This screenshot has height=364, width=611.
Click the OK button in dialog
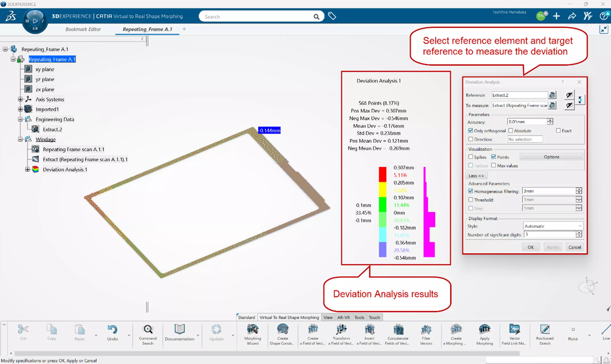click(531, 247)
